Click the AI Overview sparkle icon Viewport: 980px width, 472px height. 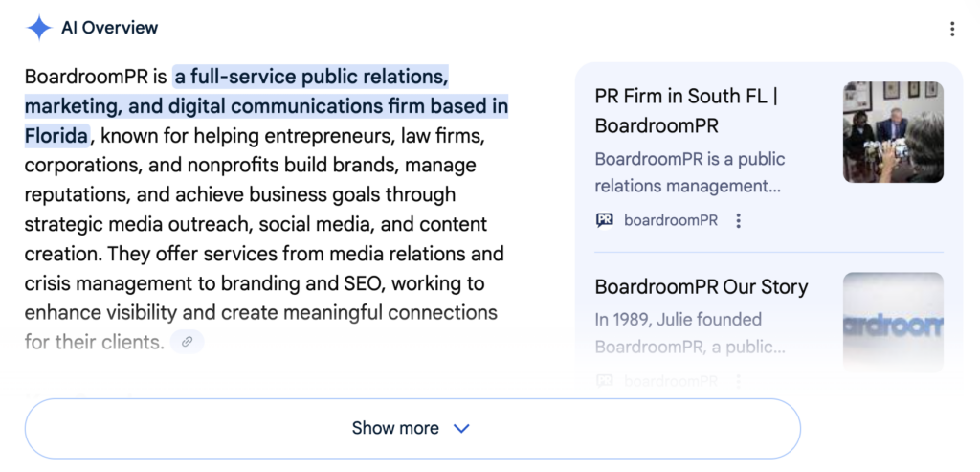(x=38, y=28)
